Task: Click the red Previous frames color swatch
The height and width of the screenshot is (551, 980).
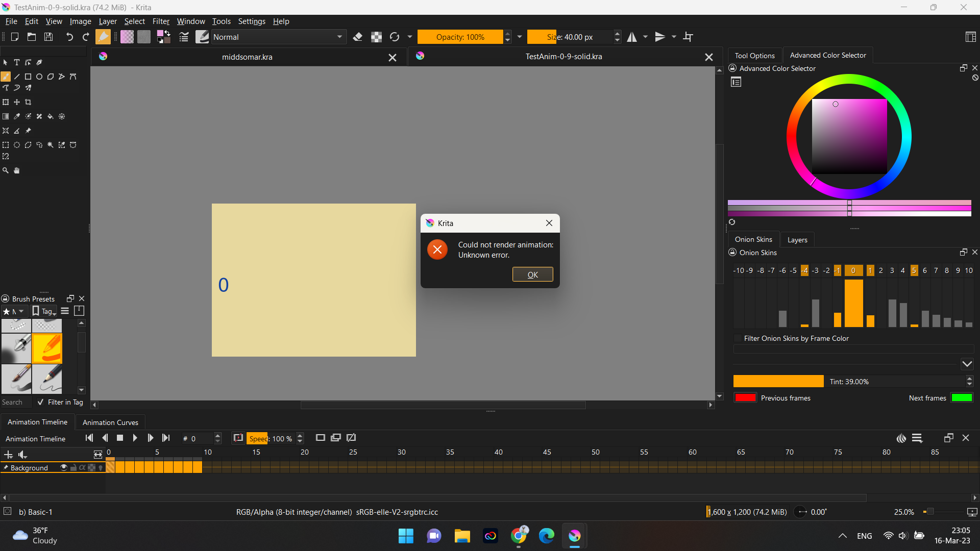Action: pyautogui.click(x=745, y=398)
